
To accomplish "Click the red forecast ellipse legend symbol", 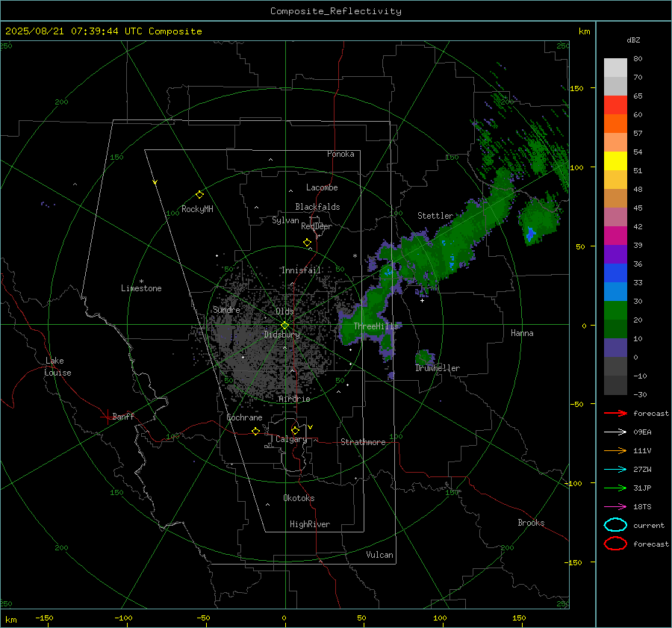I will pyautogui.click(x=615, y=544).
